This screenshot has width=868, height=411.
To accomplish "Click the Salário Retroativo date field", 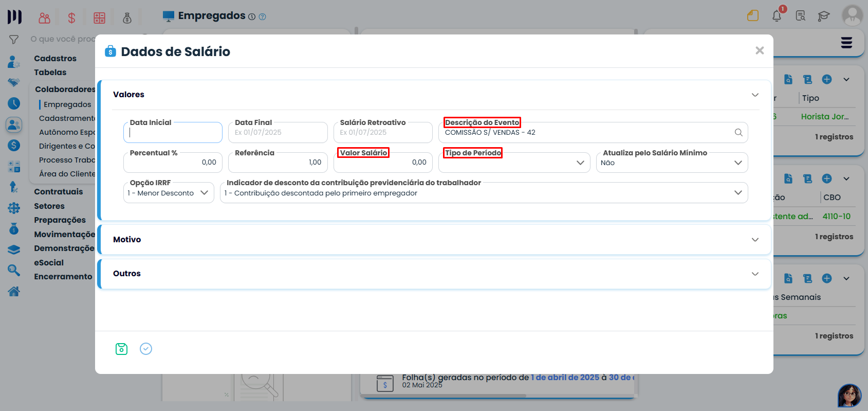I will [x=383, y=133].
